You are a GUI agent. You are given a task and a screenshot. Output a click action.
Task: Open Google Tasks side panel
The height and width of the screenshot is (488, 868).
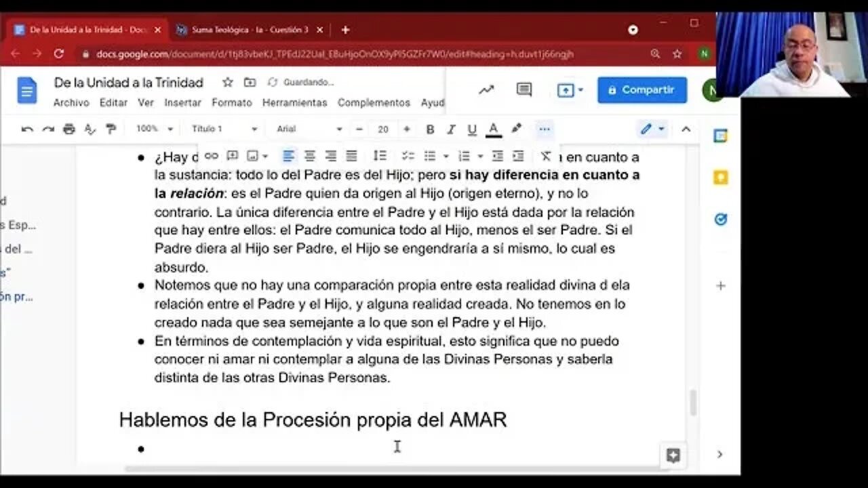(721, 219)
